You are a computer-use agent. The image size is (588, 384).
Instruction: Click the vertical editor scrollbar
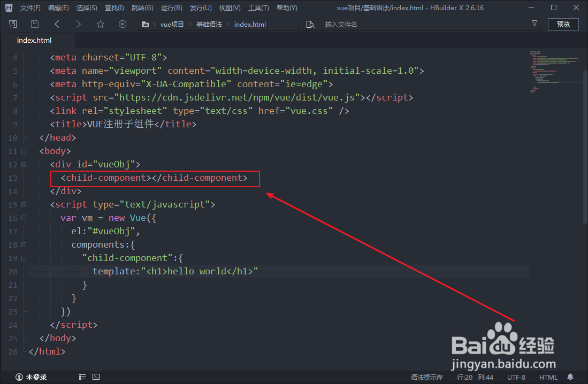tap(585, 147)
